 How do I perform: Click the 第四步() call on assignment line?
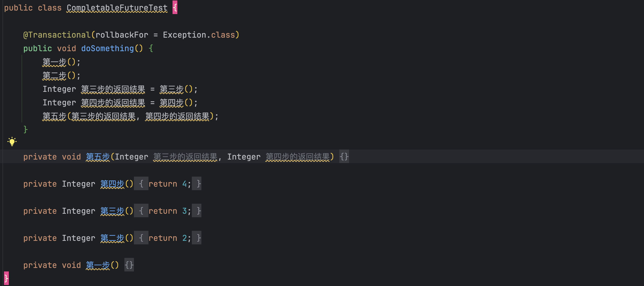[x=172, y=103]
